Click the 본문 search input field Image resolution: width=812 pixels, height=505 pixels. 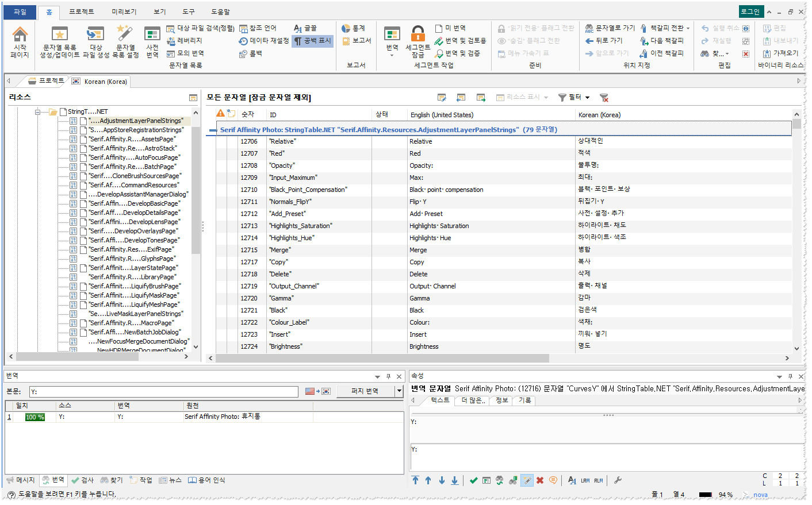164,391
